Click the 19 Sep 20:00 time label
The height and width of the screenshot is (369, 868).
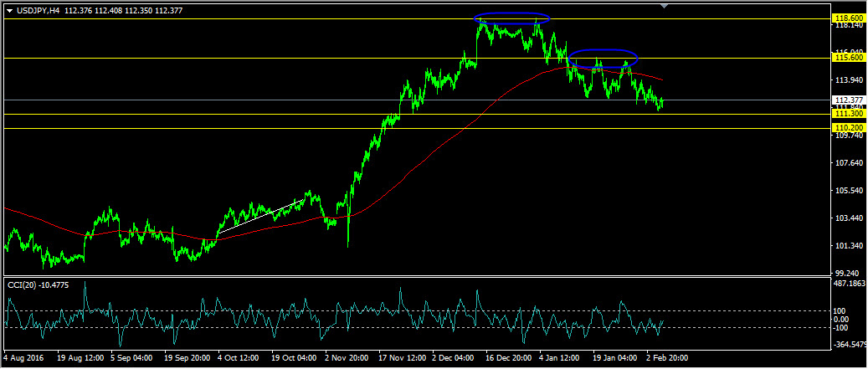[x=187, y=358]
